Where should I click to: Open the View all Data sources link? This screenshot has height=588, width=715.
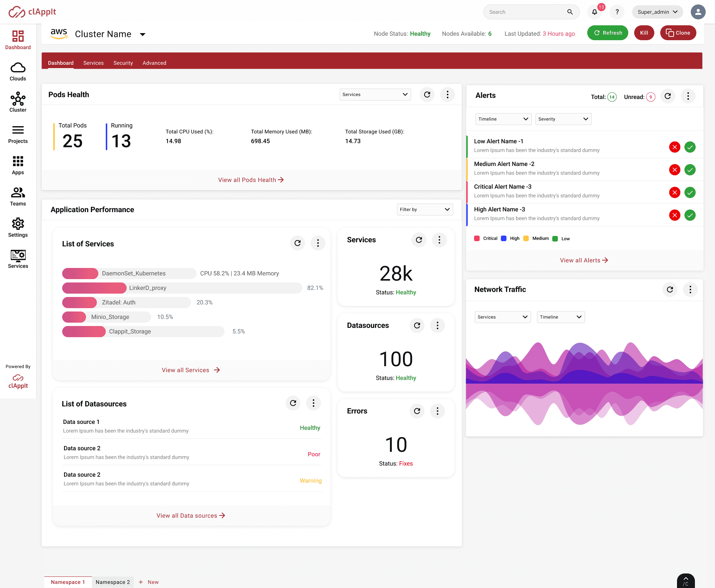point(191,515)
